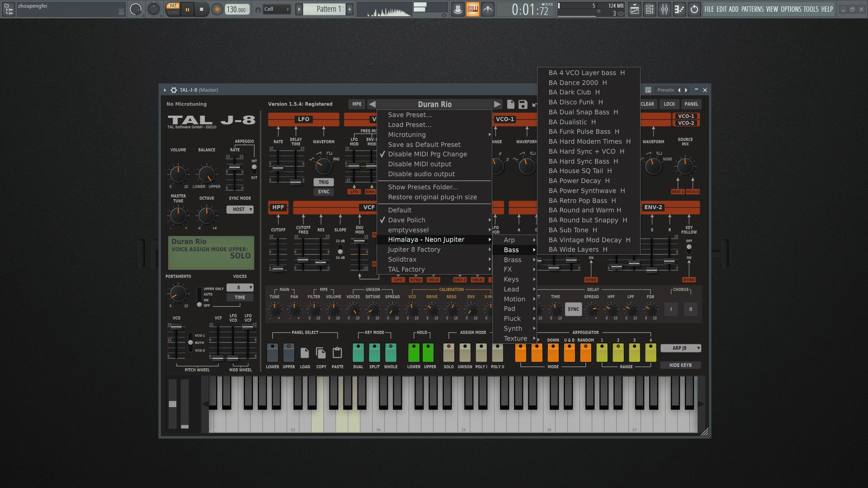
Task: Click the LOAD panel icon
Action: tap(305, 352)
